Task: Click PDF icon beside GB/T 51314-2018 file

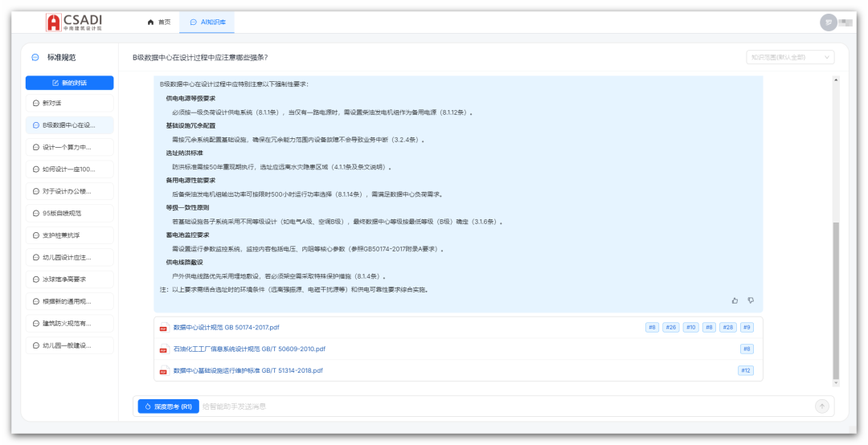Action: (x=163, y=371)
